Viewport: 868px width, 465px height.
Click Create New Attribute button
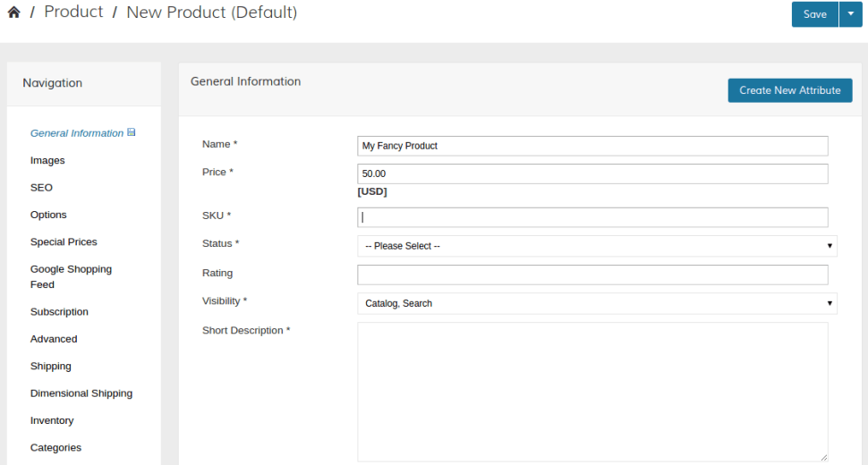click(x=790, y=90)
